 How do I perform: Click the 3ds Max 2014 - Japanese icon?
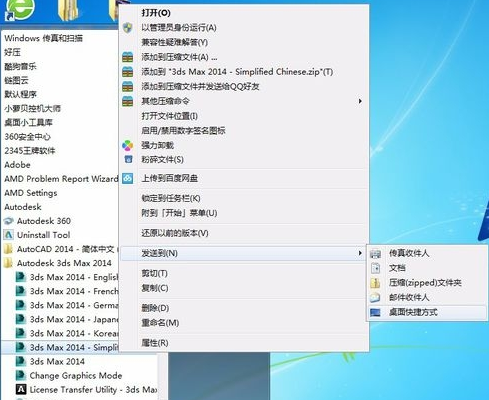[x=21, y=319]
